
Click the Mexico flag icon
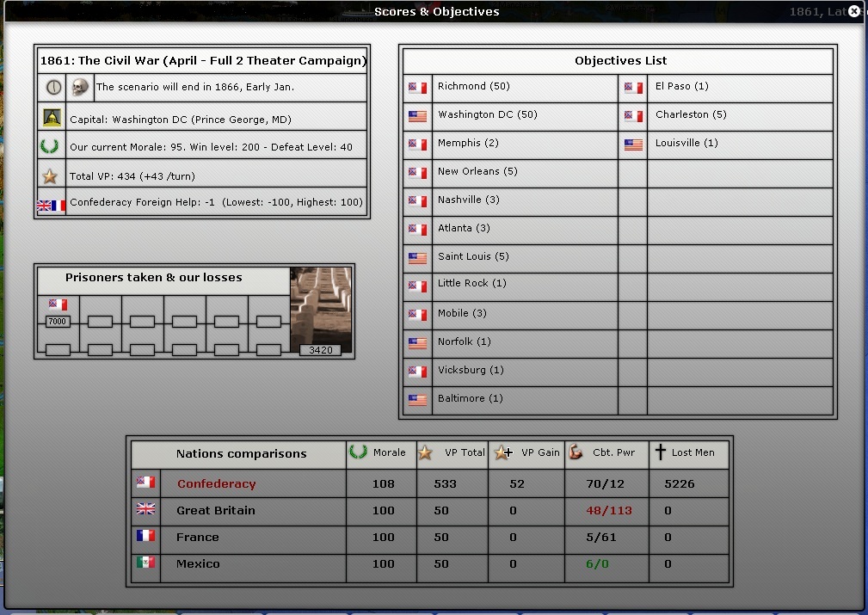145,563
